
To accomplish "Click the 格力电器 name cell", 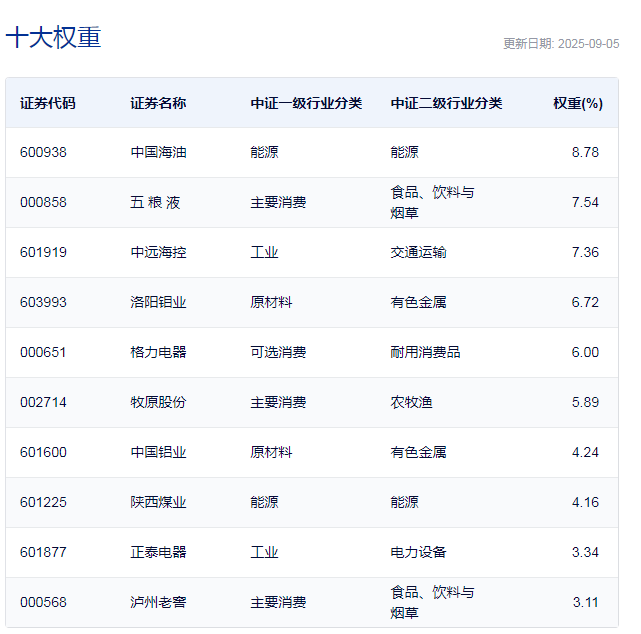I will pos(158,352).
